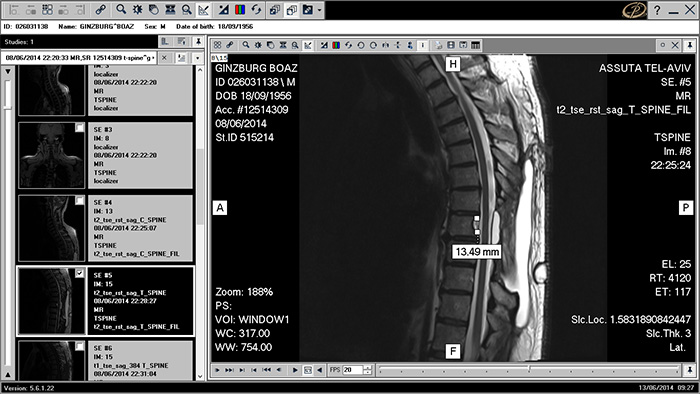
Task: Click the print icon in viewer toolbar
Action: [x=438, y=45]
